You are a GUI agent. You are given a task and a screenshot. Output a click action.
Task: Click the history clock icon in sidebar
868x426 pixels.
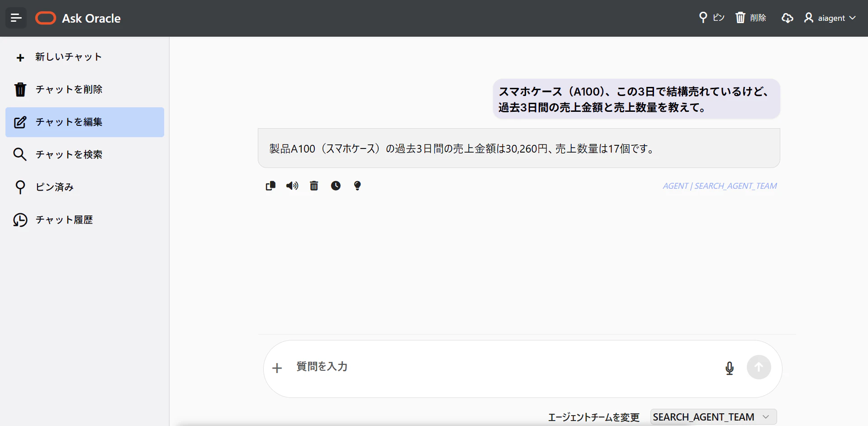20,220
